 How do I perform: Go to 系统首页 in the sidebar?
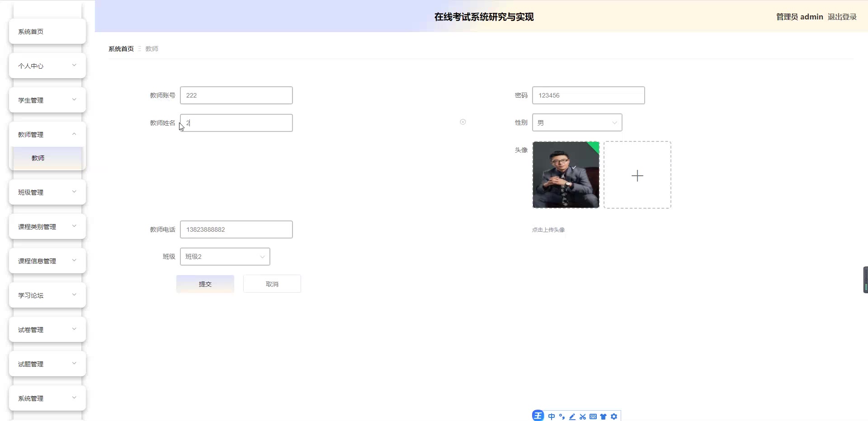47,31
